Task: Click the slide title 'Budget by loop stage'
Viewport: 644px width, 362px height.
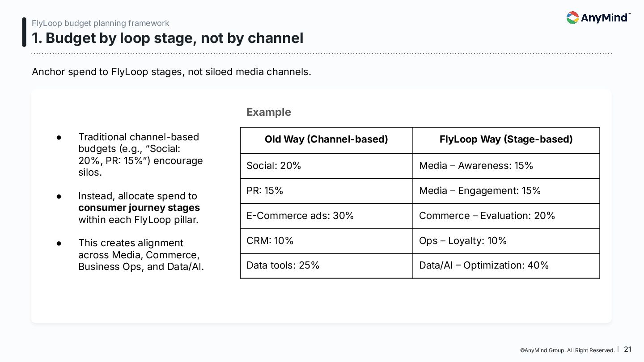Action: (x=167, y=38)
